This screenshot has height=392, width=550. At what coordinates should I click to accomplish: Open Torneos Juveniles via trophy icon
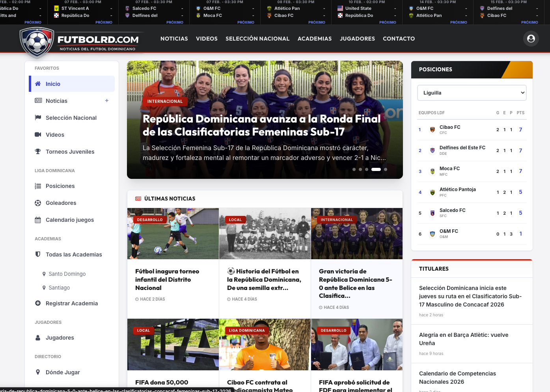[x=37, y=151]
